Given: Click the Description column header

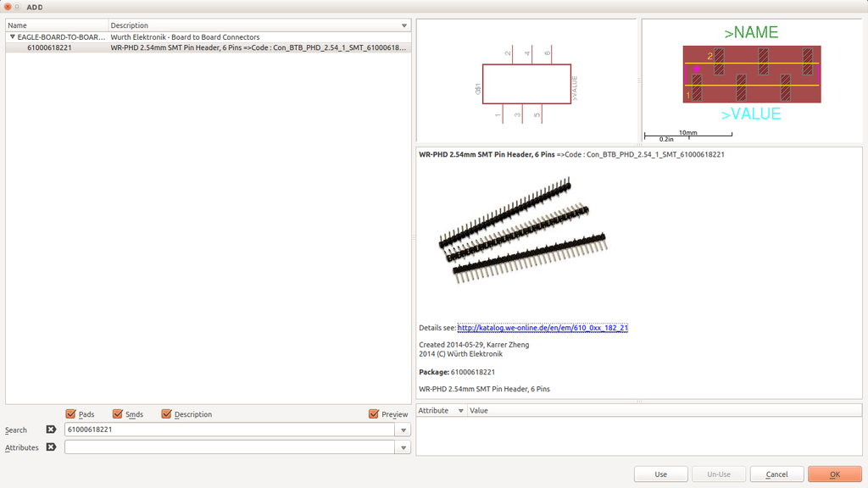Looking at the screenshot, I should coord(259,25).
